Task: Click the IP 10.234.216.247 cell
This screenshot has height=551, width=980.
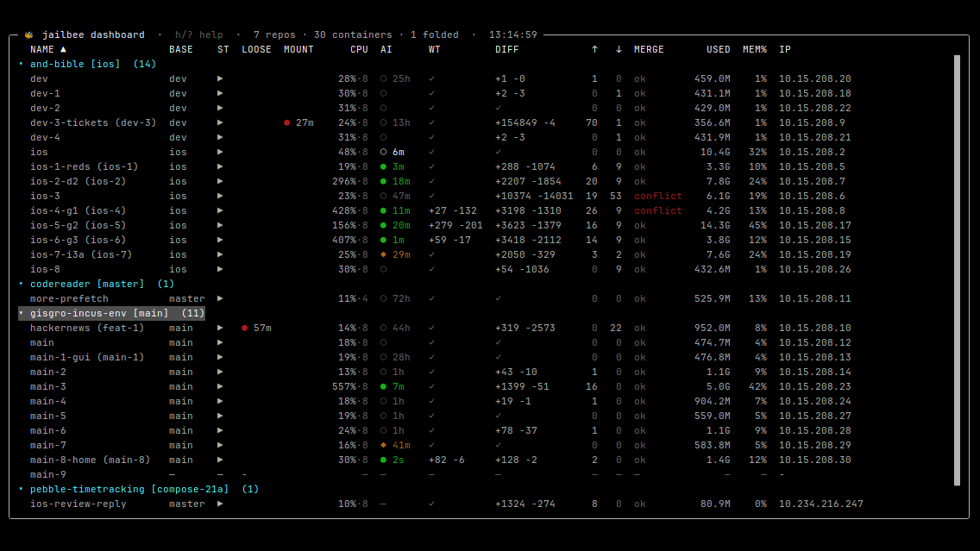Action: point(820,504)
